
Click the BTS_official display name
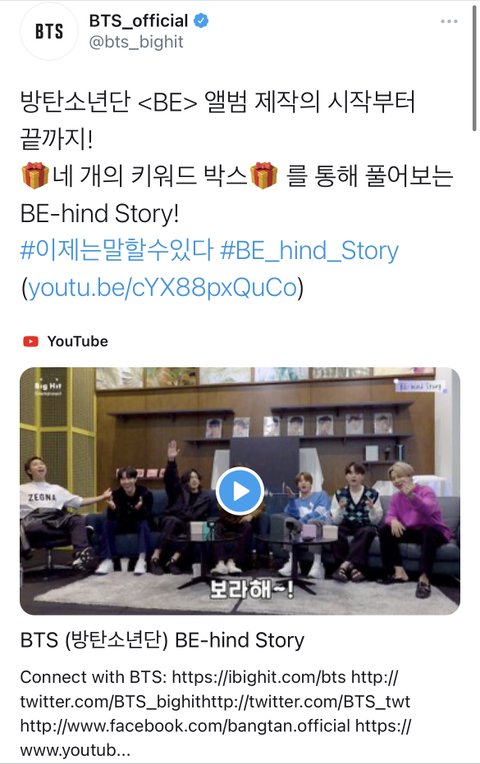[138, 20]
